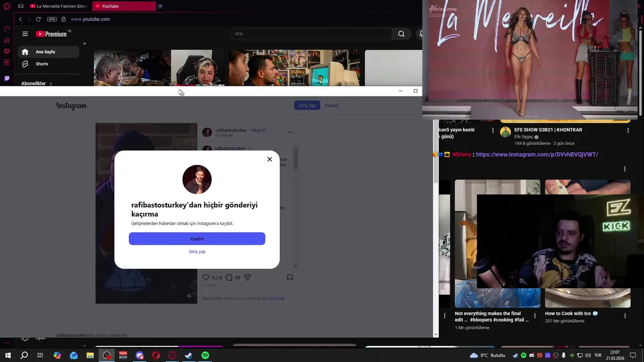Open Windows taskbar search
Viewport: 644px width, 362px height.
[x=24, y=355]
